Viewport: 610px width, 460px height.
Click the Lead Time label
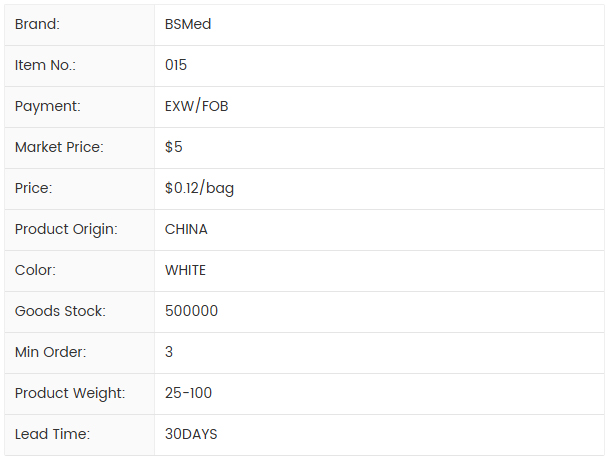coord(52,434)
